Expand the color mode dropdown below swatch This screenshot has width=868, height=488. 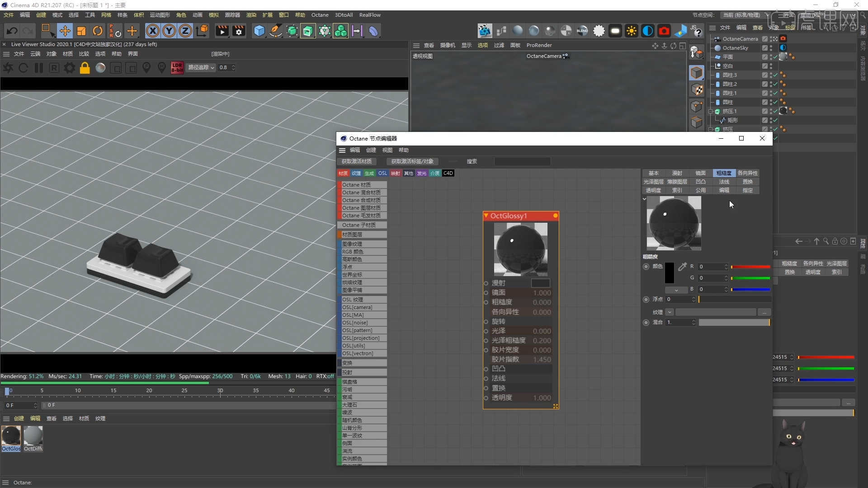coord(676,290)
